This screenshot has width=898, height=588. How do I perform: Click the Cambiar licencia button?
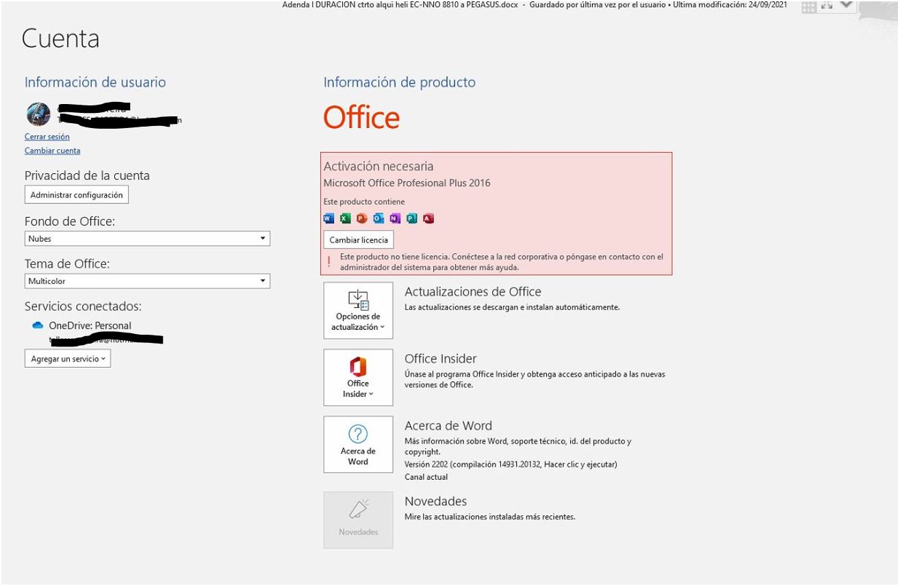pyautogui.click(x=359, y=240)
